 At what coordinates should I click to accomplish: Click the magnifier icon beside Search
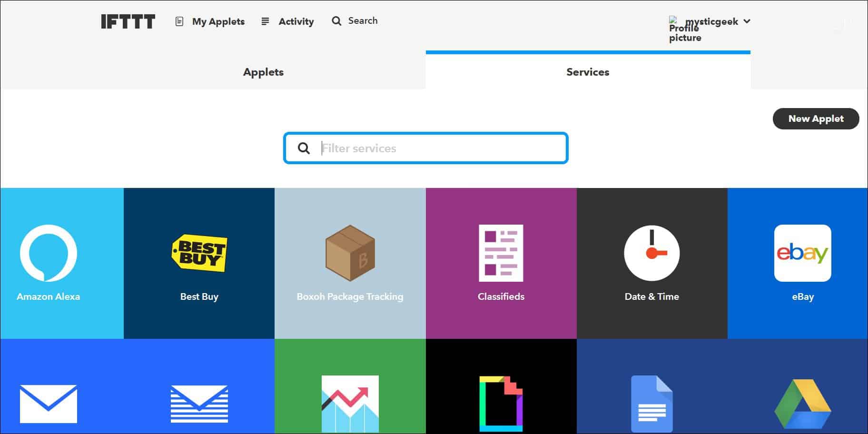pyautogui.click(x=336, y=21)
